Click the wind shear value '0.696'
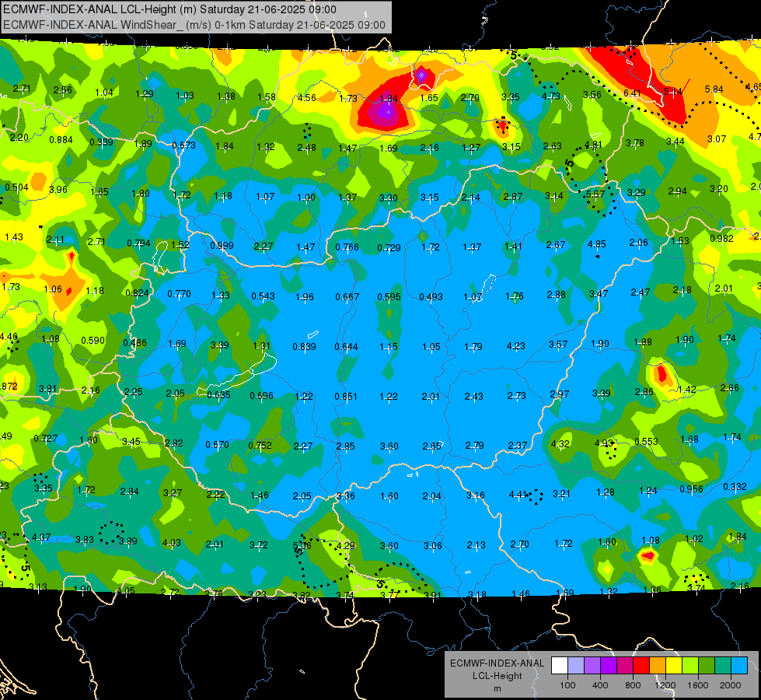This screenshot has width=761, height=700. (262, 395)
